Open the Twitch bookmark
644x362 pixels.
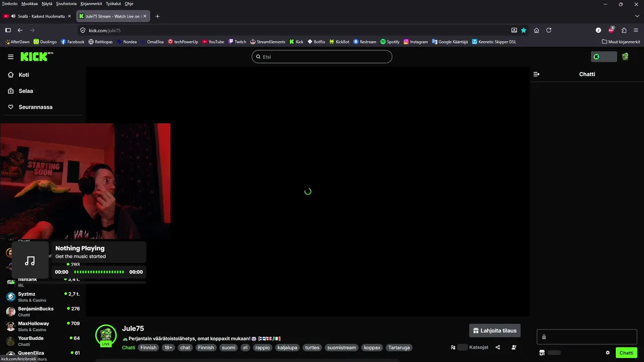237,42
